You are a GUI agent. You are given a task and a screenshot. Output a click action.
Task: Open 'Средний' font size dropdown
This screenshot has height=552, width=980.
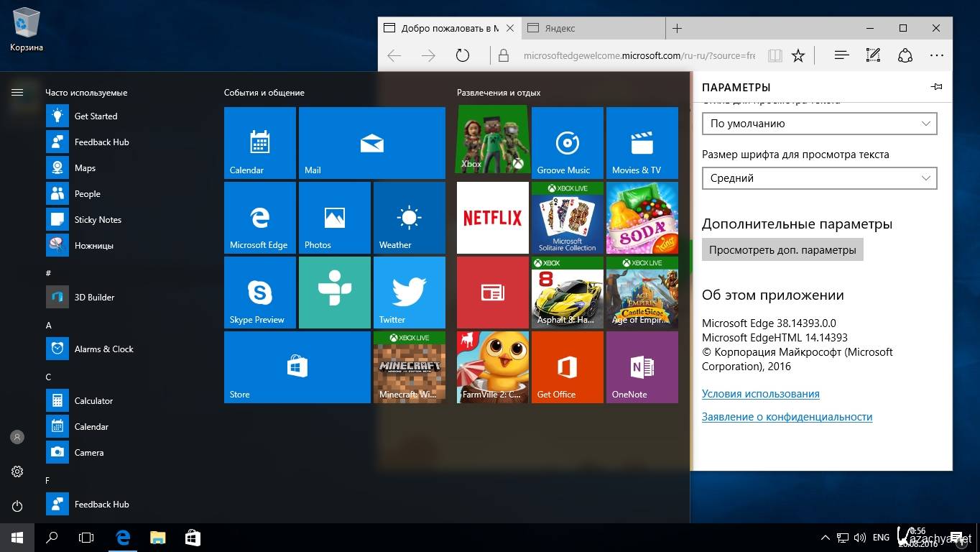click(819, 178)
